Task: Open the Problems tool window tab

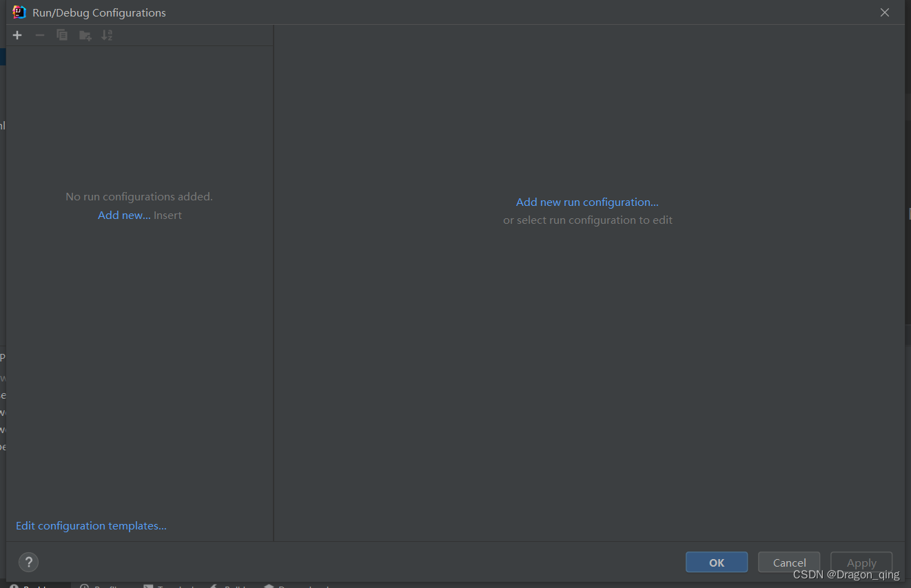Action: click(x=34, y=586)
